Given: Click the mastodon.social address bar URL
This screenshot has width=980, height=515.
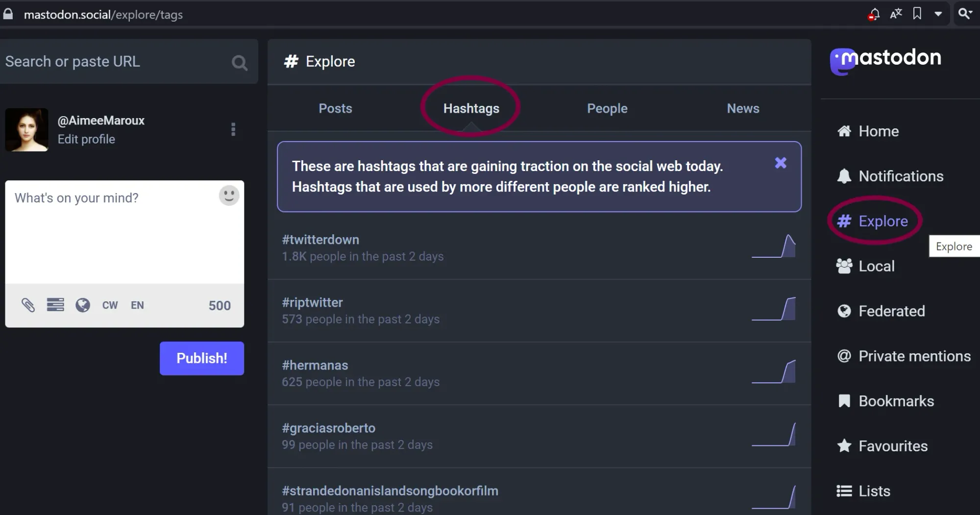Looking at the screenshot, I should 103,15.
